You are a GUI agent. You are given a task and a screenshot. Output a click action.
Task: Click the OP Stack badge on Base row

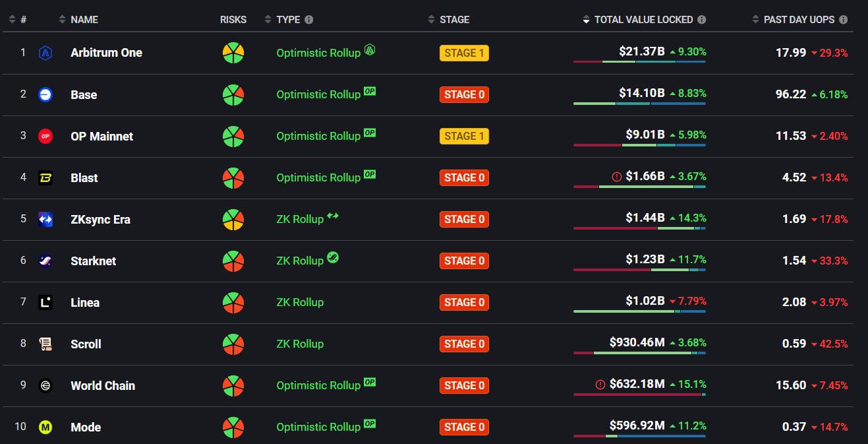pos(370,91)
